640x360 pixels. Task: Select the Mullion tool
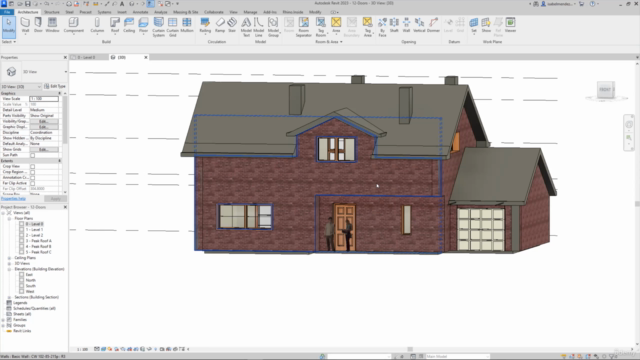click(187, 25)
